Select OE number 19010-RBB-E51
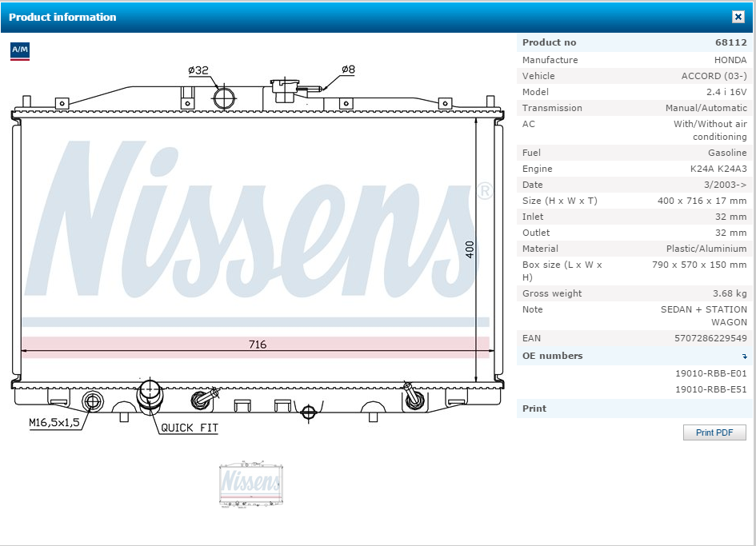Viewport: 756px width, 546px height. click(x=710, y=389)
